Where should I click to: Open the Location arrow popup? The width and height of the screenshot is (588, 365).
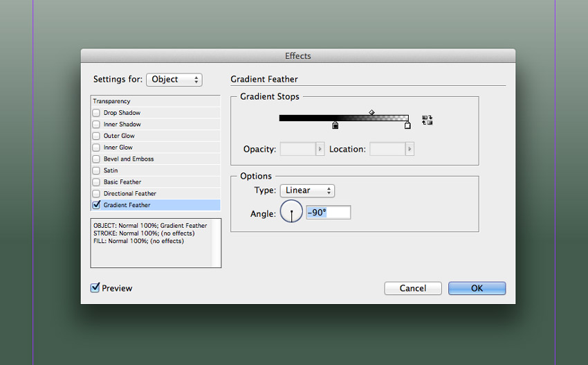[410, 149]
